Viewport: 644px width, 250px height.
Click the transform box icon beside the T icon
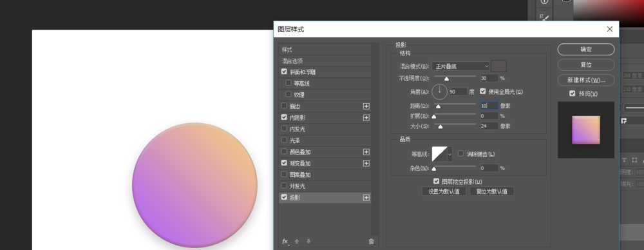(634, 160)
